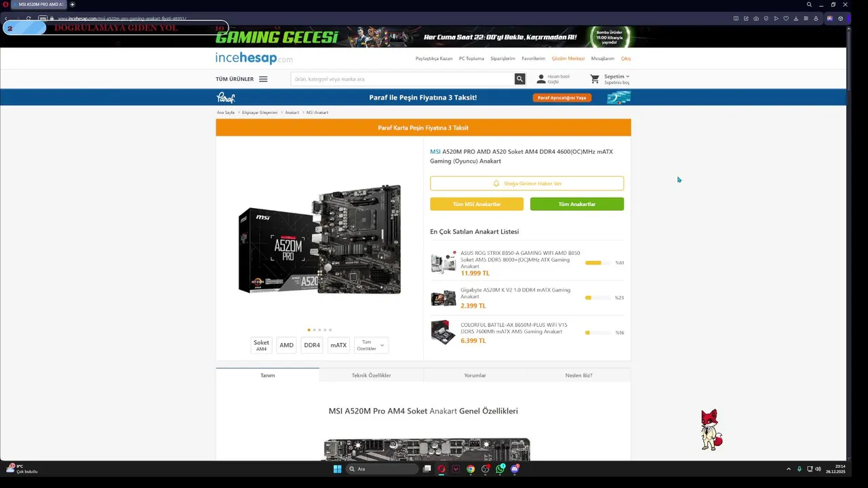
Task: Open Mesajlarım link
Action: point(603,58)
